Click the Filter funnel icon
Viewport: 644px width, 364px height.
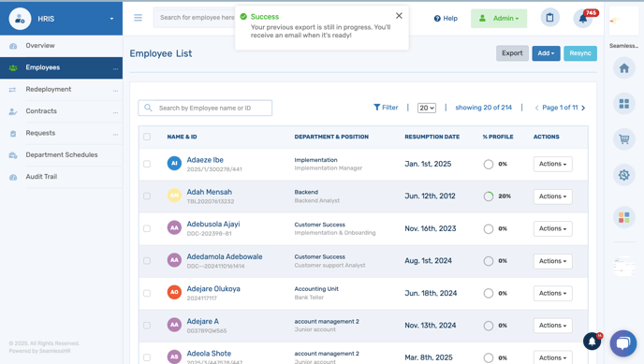[376, 108]
